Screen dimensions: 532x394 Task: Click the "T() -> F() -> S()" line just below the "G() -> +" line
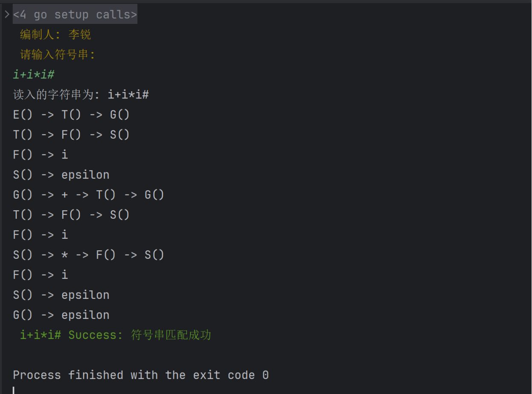click(x=71, y=215)
